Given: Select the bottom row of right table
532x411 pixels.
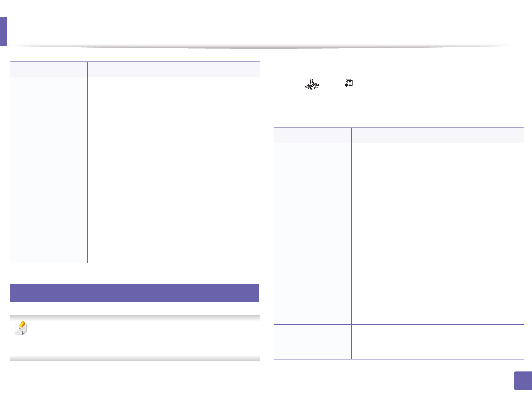Looking at the screenshot, I should click(x=399, y=342).
